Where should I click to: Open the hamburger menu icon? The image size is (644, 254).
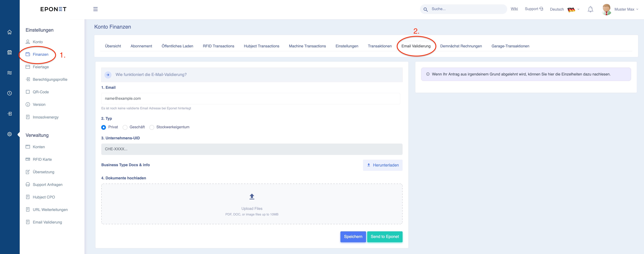pyautogui.click(x=95, y=9)
